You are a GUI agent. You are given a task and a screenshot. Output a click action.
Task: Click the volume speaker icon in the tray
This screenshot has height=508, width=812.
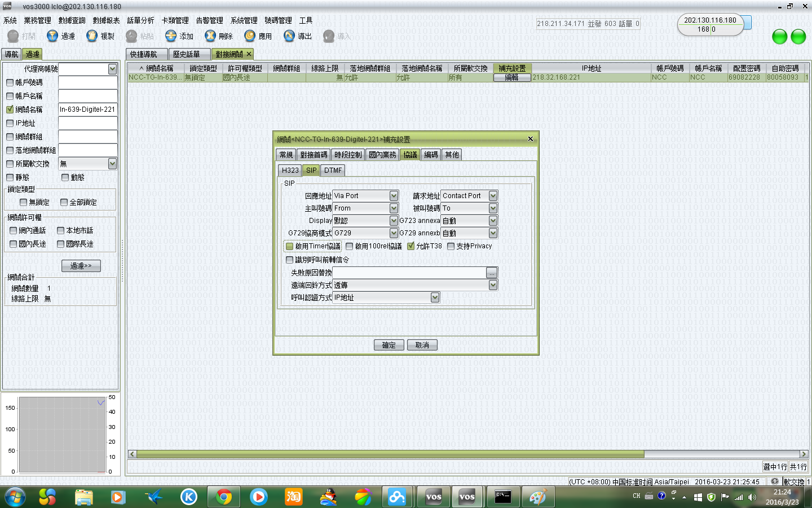[x=752, y=497]
